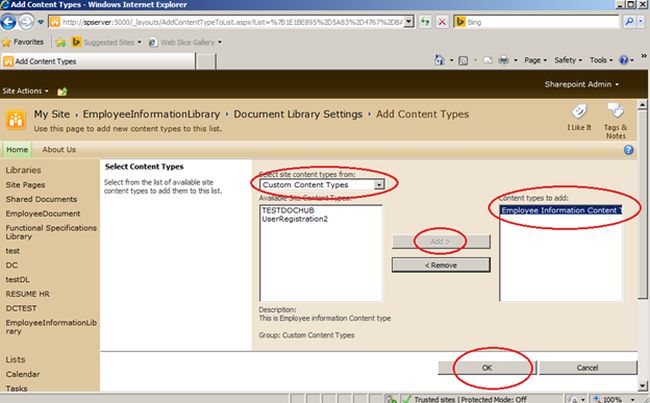Click the URL address bar field

[x=232, y=22]
